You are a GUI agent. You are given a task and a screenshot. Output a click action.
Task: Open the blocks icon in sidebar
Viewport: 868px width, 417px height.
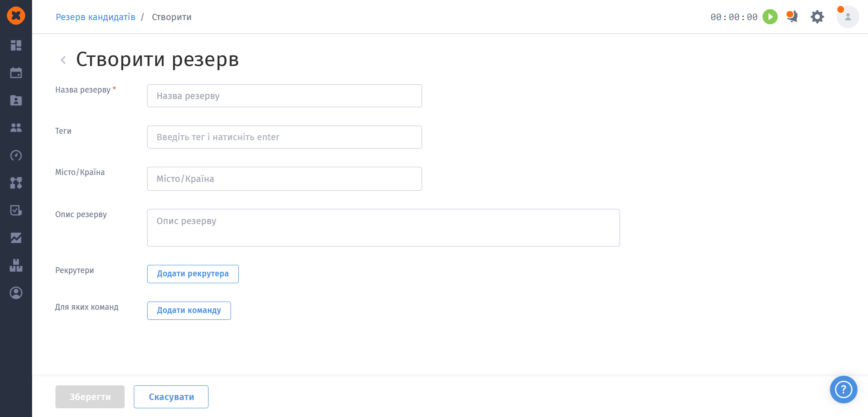[x=16, y=265]
